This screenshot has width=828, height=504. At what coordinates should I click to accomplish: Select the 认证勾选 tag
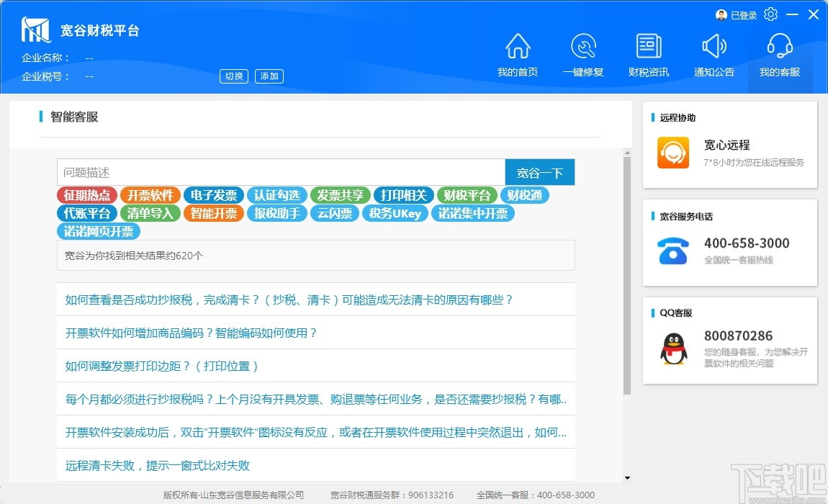tap(277, 195)
